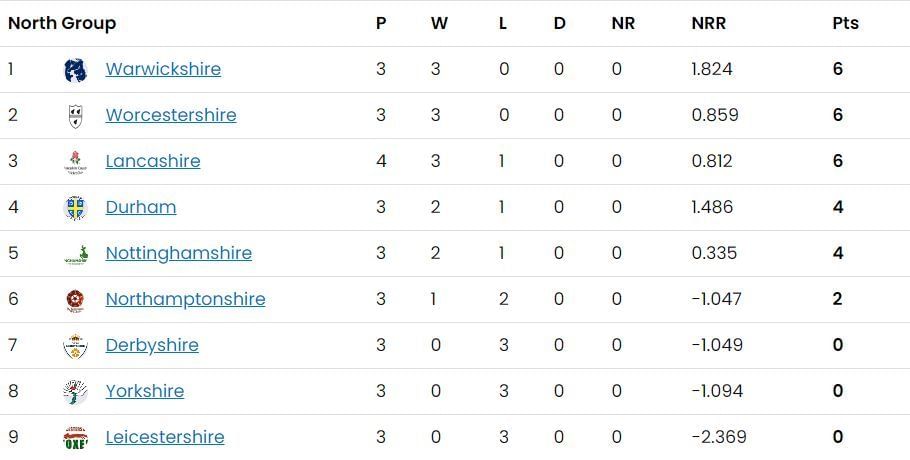Go to the Leicestershire team link
The image size is (910, 460).
tap(165, 437)
